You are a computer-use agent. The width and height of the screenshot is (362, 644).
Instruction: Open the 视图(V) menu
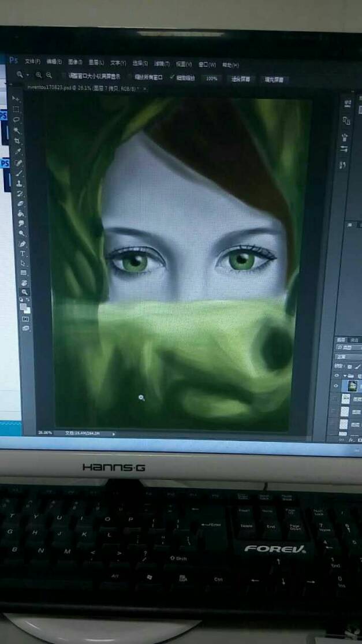point(184,64)
